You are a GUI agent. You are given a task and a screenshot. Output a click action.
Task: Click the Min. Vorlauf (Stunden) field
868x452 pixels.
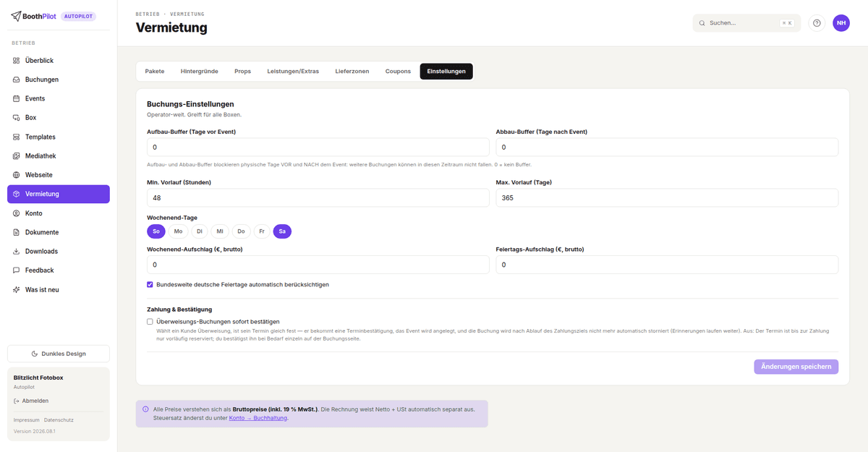coord(318,197)
